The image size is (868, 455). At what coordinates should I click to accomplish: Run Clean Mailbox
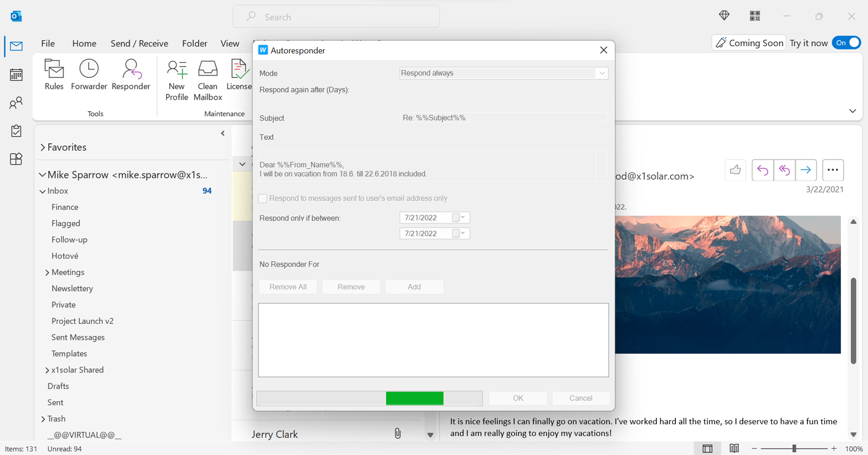point(208,80)
